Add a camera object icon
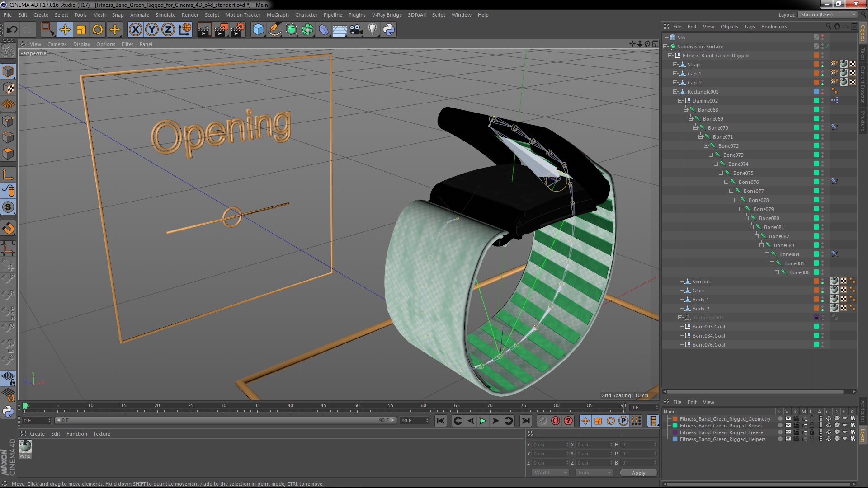The image size is (868, 488). coord(356,30)
